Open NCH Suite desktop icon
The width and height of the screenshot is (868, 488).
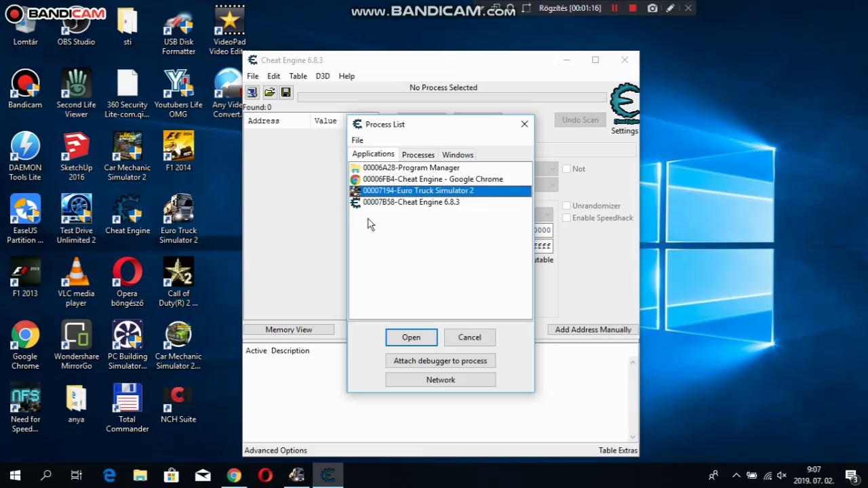pos(178,404)
